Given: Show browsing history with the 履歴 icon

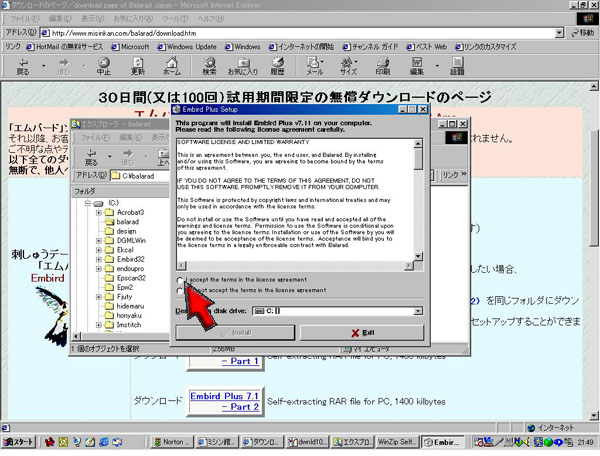Looking at the screenshot, I should pyautogui.click(x=277, y=66).
